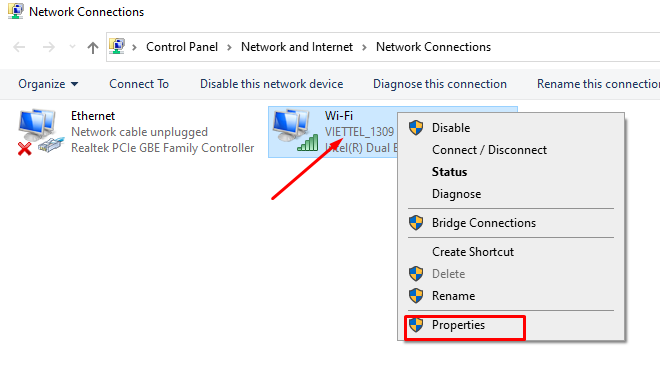
Task: Click the forward navigation arrow
Action: [49, 47]
